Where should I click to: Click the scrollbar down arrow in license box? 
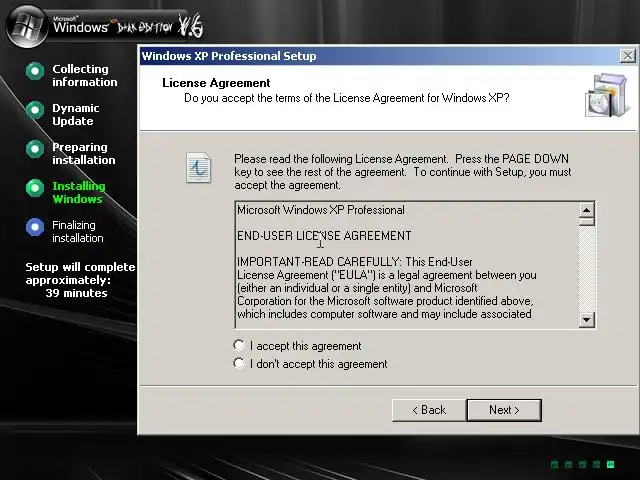pos(586,320)
